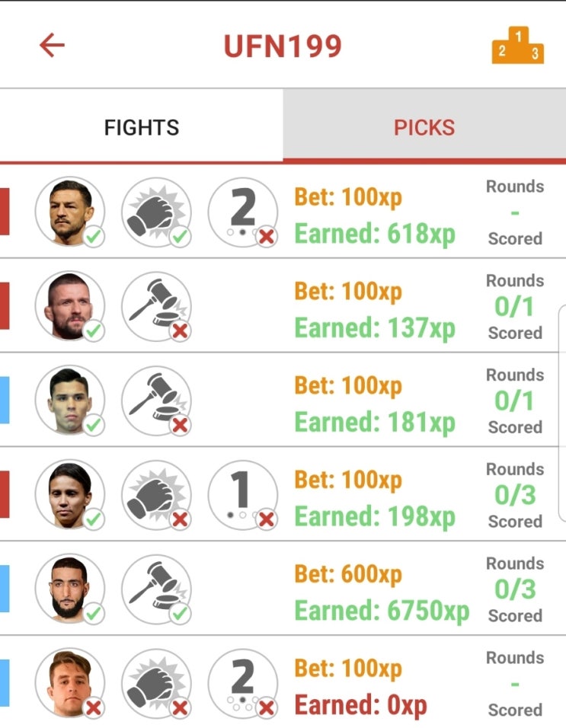Tap the red back arrow
Screen dimensions: 566x728
[x=52, y=45]
